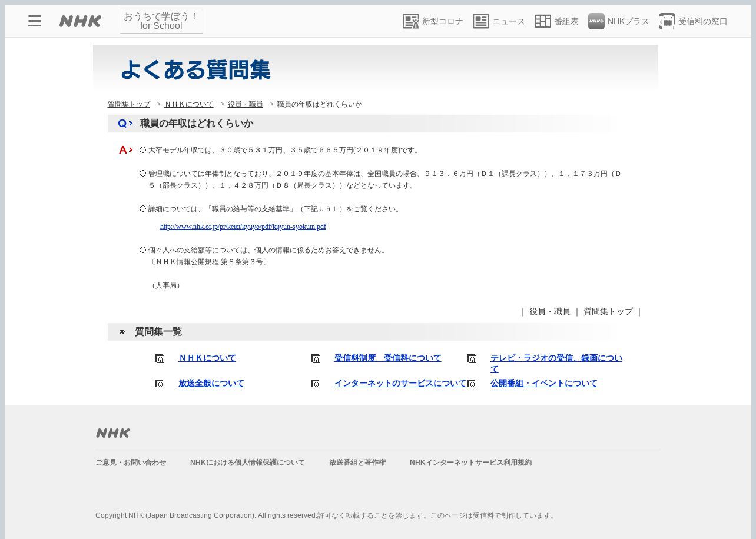Viewport: 756px width, 539px height.
Task: Open 公開番組・イベントについて category
Action: tap(544, 383)
